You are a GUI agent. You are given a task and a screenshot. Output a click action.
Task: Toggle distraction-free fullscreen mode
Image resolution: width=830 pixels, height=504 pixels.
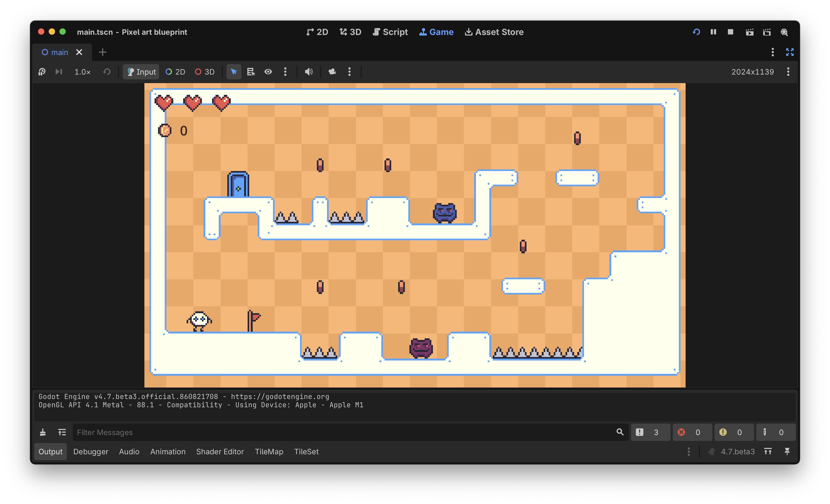click(x=790, y=52)
